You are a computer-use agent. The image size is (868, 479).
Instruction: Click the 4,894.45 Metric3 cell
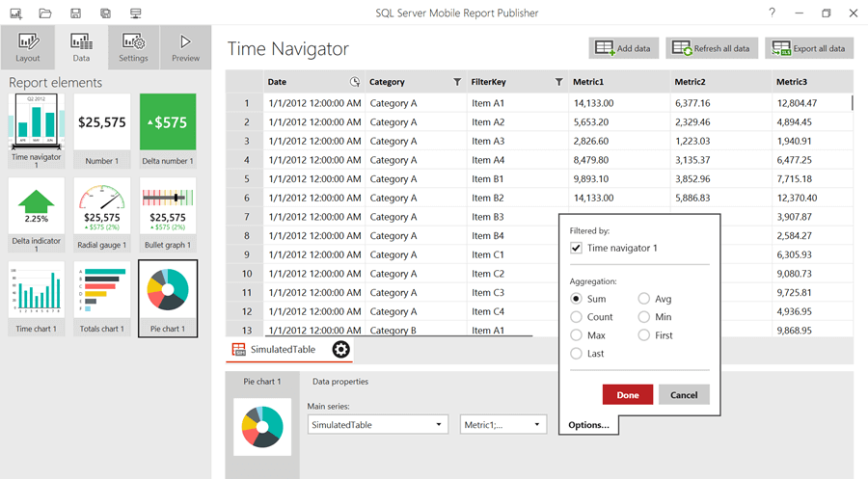click(812, 122)
